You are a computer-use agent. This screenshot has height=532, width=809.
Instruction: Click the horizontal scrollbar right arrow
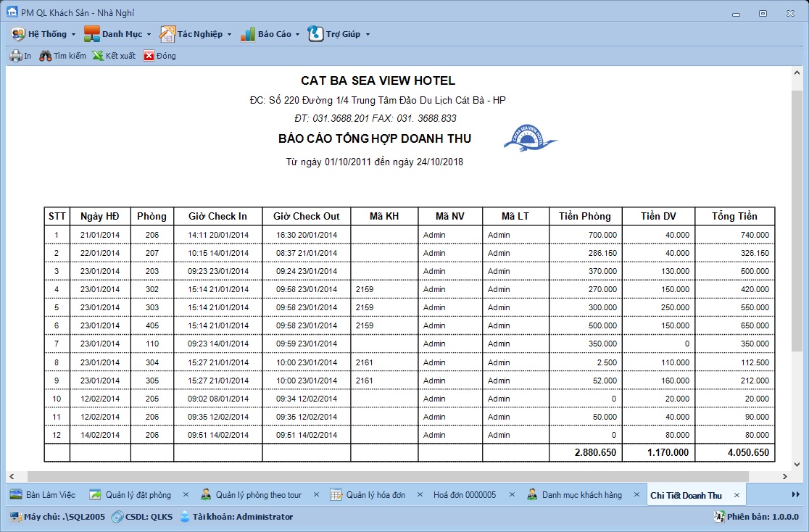(786, 476)
